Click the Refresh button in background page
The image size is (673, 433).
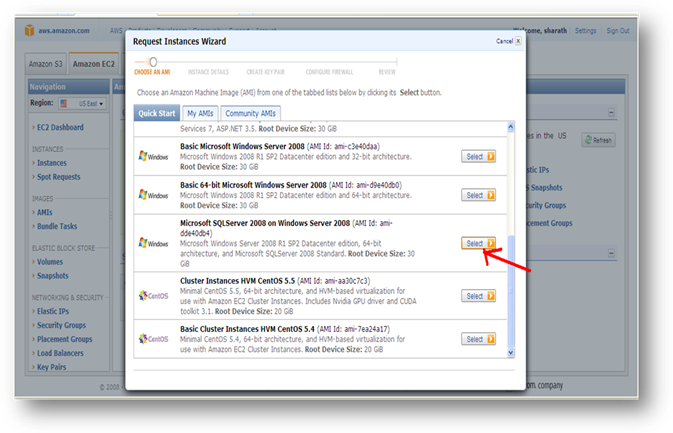point(598,140)
